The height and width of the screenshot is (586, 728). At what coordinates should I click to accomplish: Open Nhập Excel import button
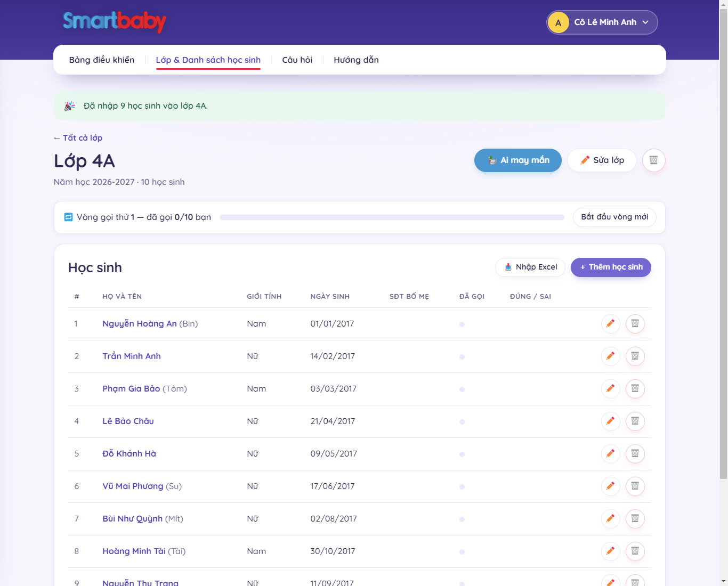tap(530, 267)
